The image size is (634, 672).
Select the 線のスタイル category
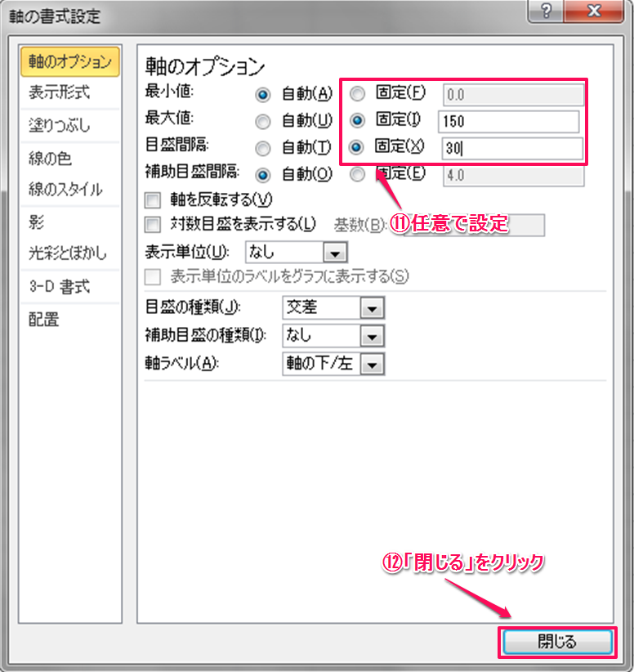[x=65, y=190]
